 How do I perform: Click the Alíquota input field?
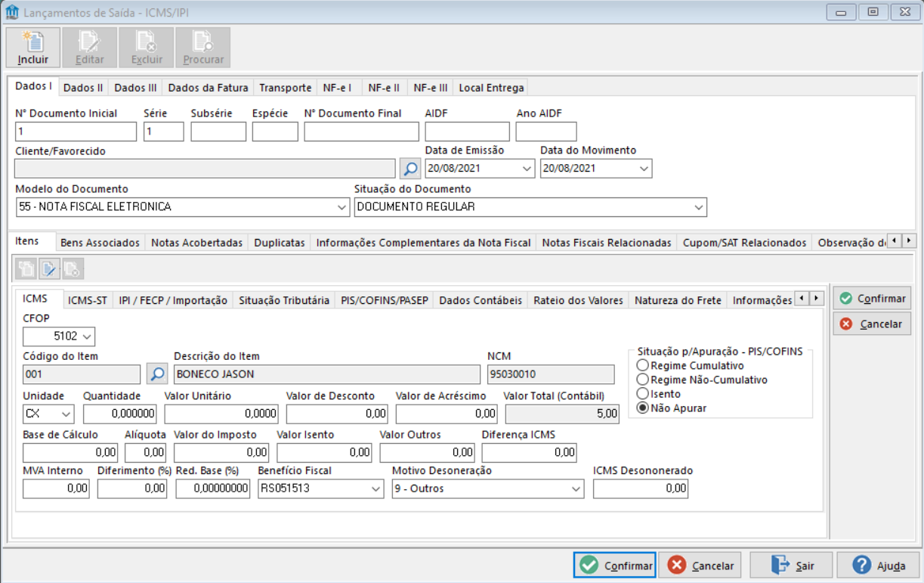tap(146, 452)
